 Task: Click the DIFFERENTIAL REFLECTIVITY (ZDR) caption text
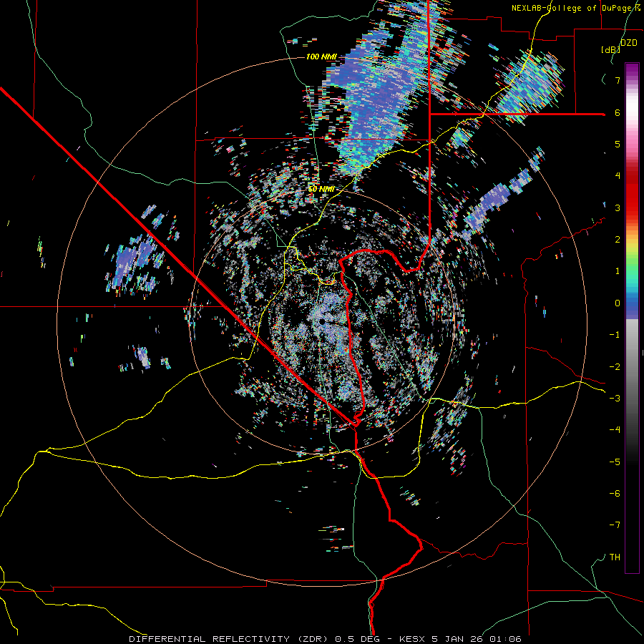tap(230, 639)
